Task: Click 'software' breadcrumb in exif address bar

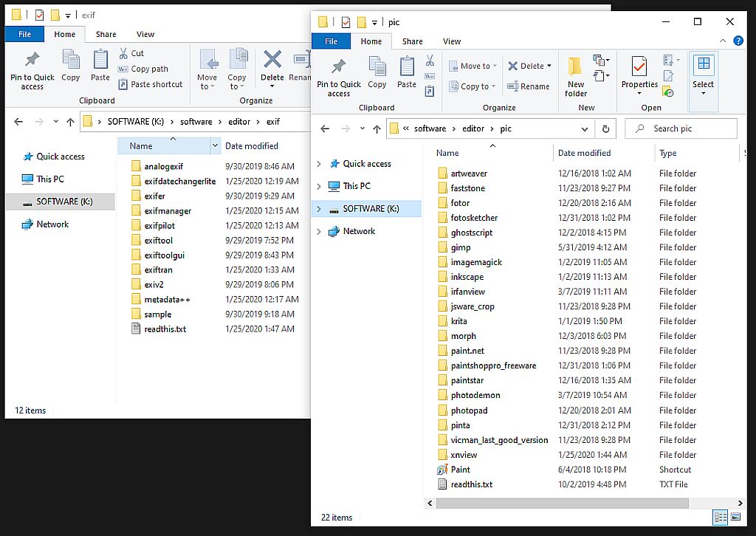Action: 196,122
